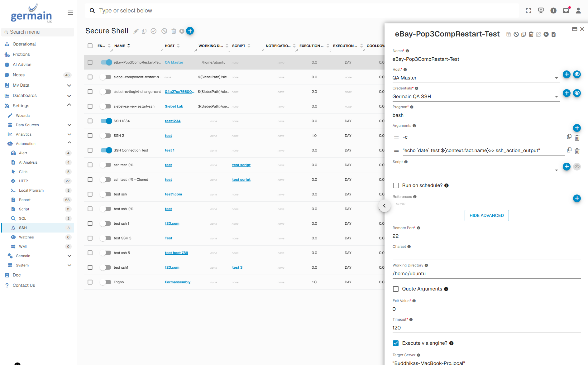Screen dimensions: 588x365
Task: Check the Run on schedule checkbox
Action: (396, 185)
